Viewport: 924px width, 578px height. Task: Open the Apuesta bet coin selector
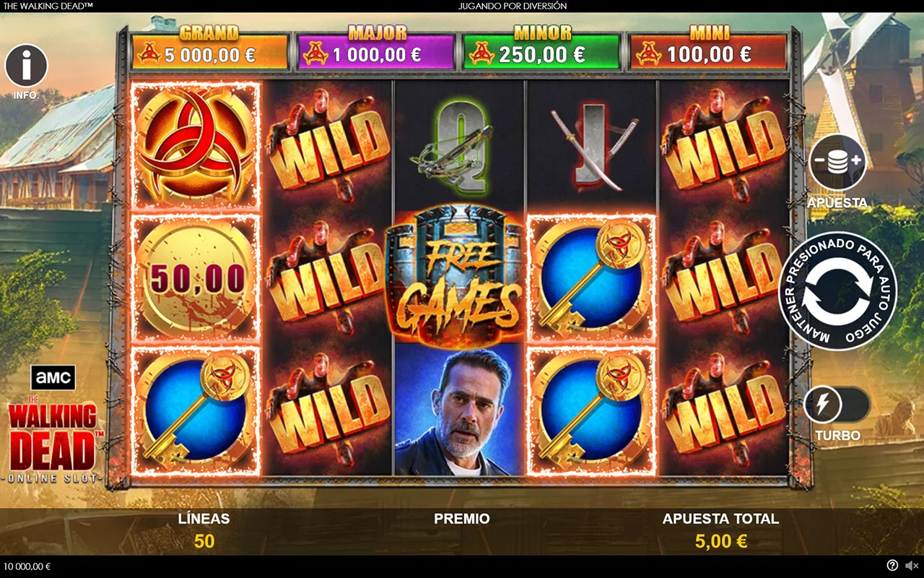(837, 163)
